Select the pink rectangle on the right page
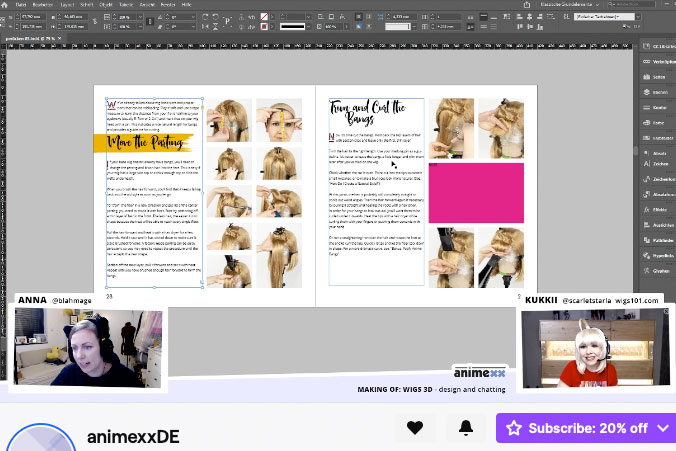This screenshot has width=676, height=451. pos(476,193)
